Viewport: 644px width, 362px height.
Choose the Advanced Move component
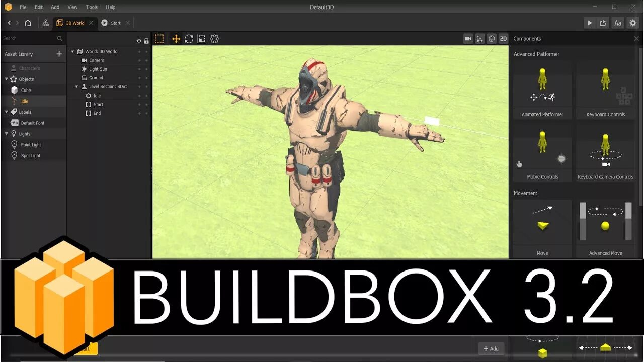605,229
